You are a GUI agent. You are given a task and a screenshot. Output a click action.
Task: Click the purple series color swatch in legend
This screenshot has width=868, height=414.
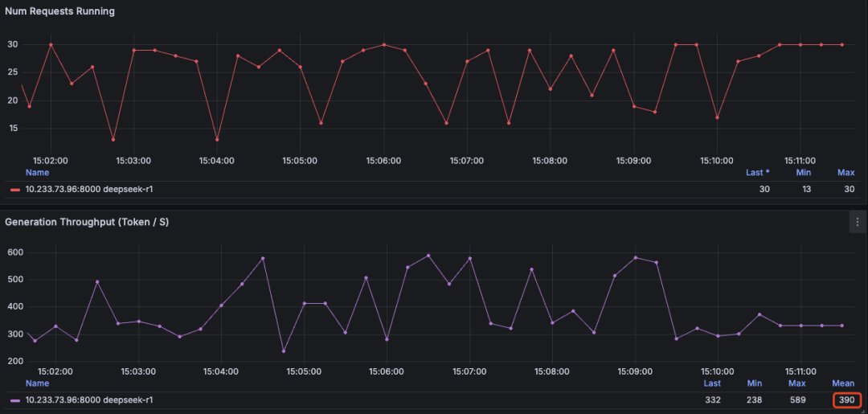tap(15, 400)
